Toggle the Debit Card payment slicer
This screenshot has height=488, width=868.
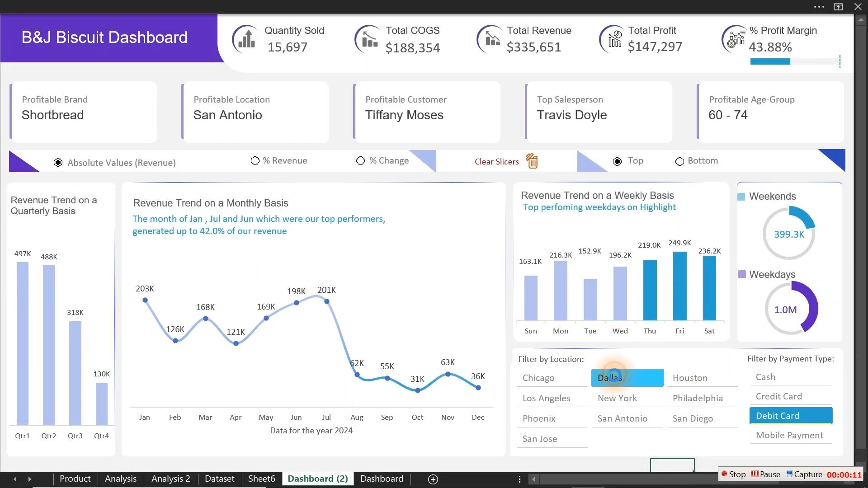click(x=791, y=416)
